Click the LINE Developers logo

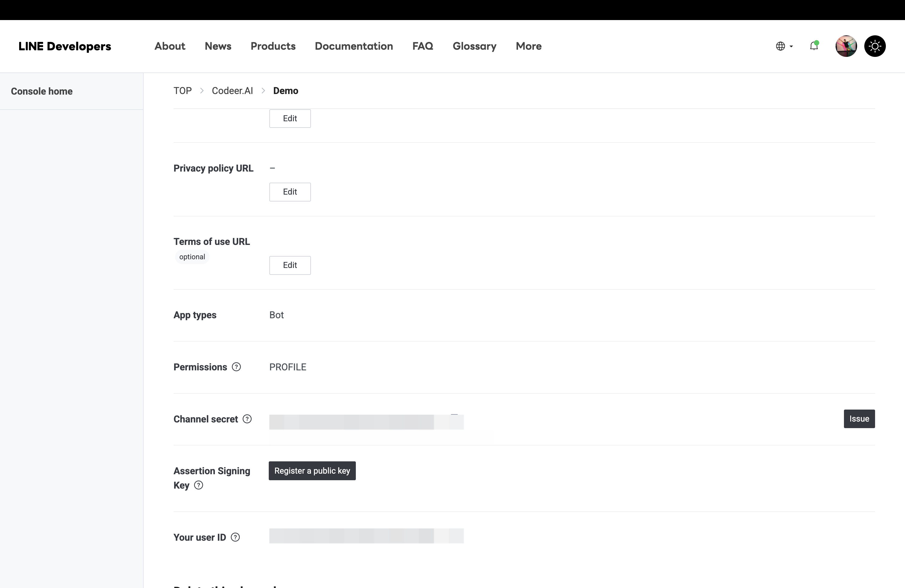click(65, 46)
